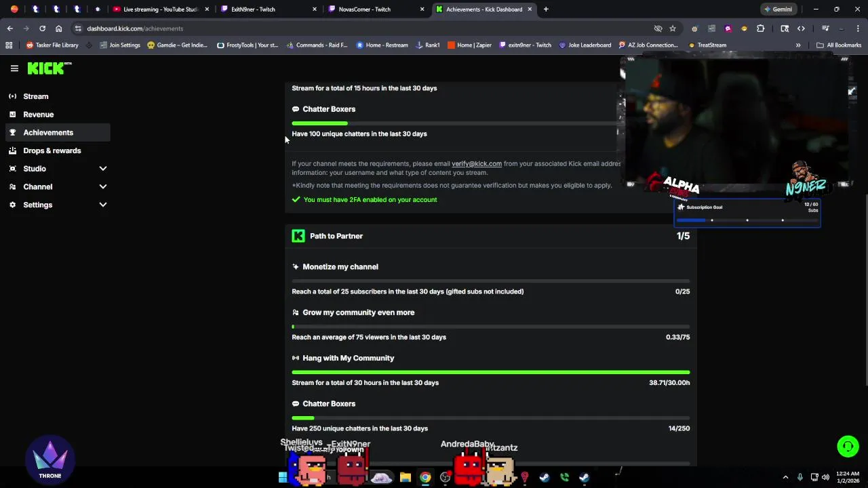868x488 pixels.
Task: Open the Home - Restream bookmark
Action: 382,45
